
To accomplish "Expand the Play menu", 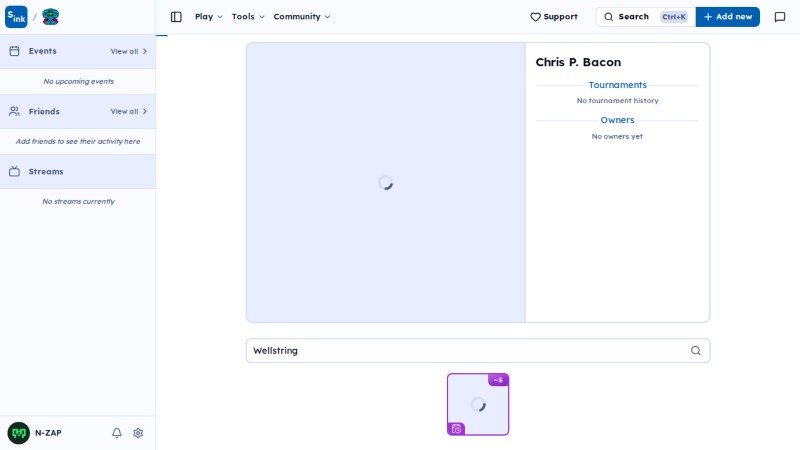I will tap(209, 17).
